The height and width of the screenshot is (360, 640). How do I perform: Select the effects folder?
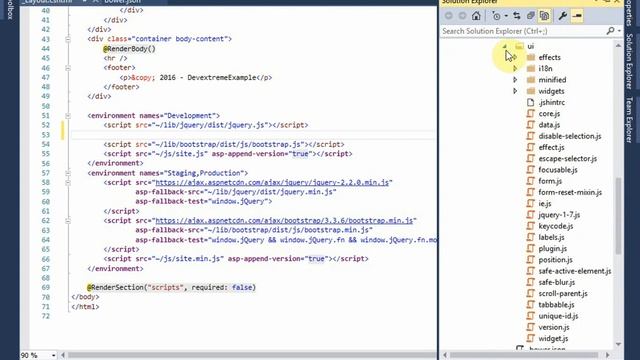point(549,57)
